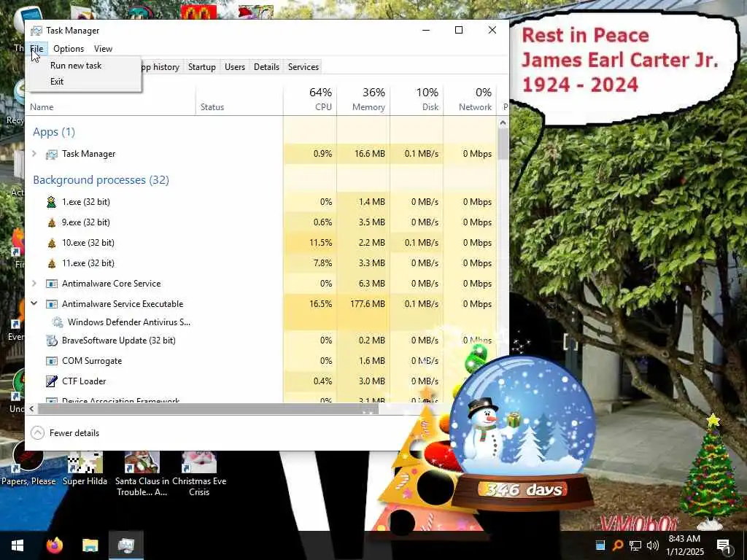
Task: Select the 9.exe process icon
Action: [x=52, y=222]
